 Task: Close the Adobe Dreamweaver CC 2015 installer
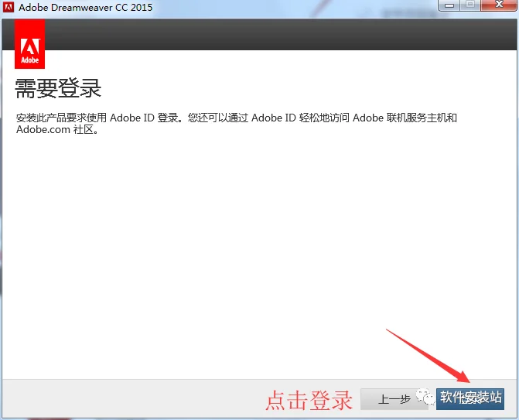click(x=499, y=5)
